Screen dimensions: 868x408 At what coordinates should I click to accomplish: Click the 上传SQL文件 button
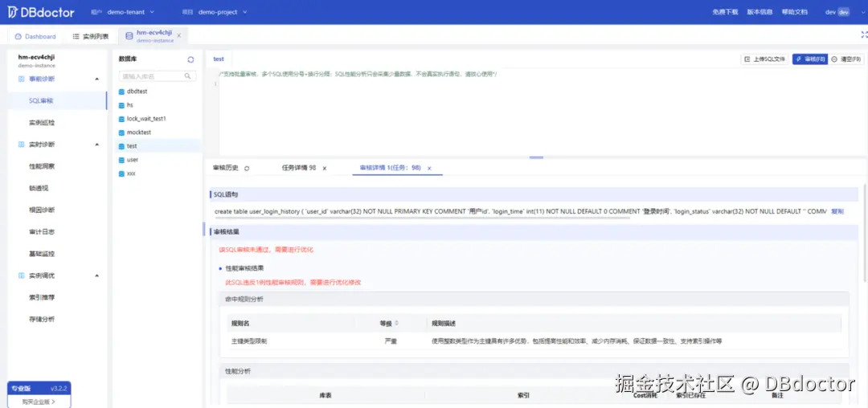coord(764,59)
